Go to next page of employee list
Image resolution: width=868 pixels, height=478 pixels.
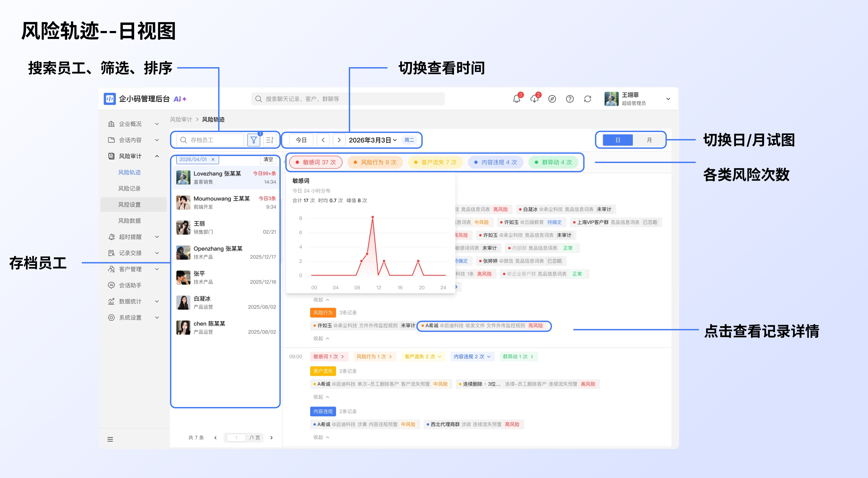[x=271, y=438]
